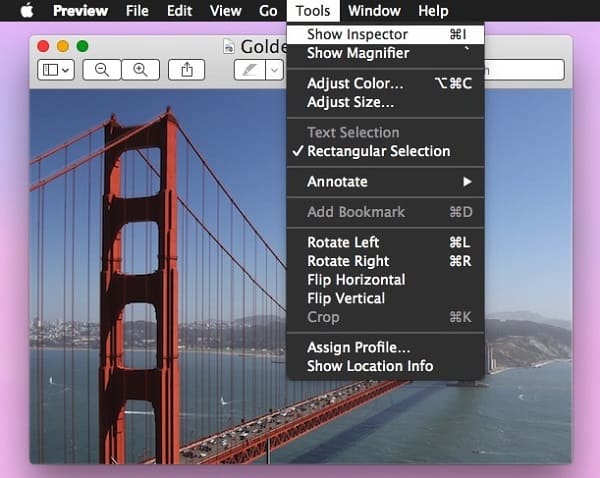This screenshot has height=478, width=600.
Task: Select Show Magnifier menu item
Action: click(x=357, y=53)
